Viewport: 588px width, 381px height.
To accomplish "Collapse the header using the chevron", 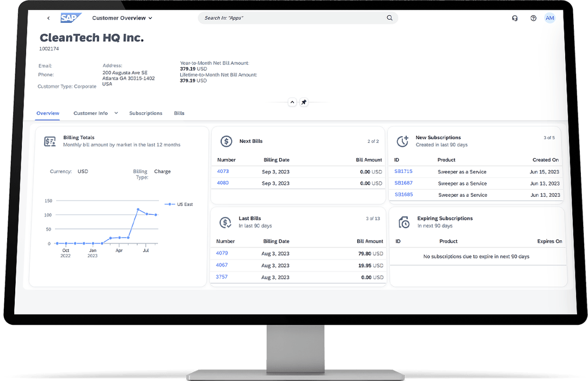I will coord(292,102).
